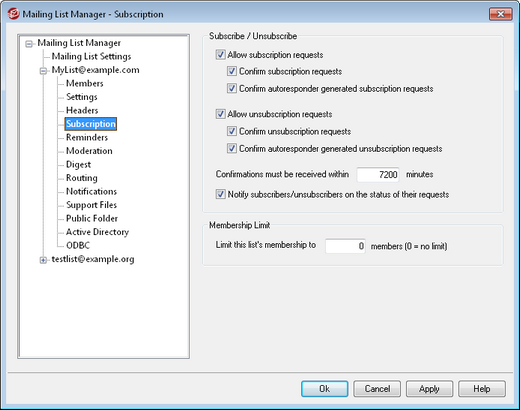Viewport: 520px width, 410px height.
Task: Click the Apply button
Action: click(429, 389)
